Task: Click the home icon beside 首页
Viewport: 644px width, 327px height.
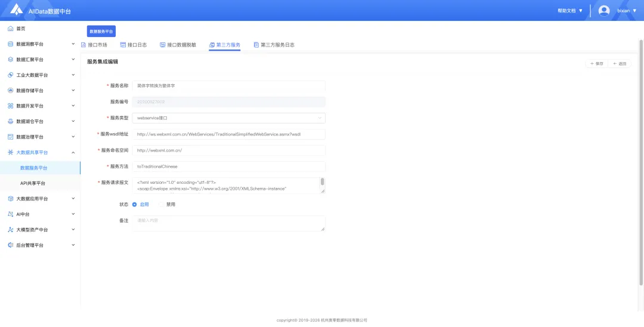Action: (11, 29)
